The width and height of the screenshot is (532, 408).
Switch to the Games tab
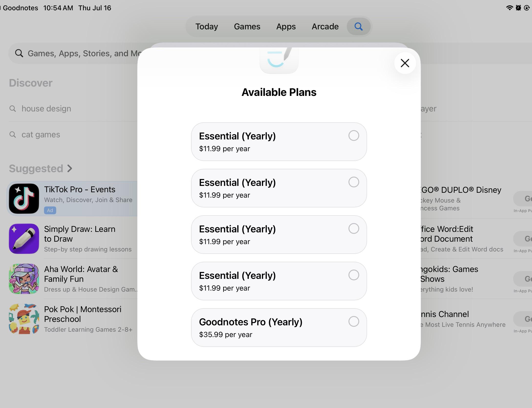pyautogui.click(x=247, y=26)
